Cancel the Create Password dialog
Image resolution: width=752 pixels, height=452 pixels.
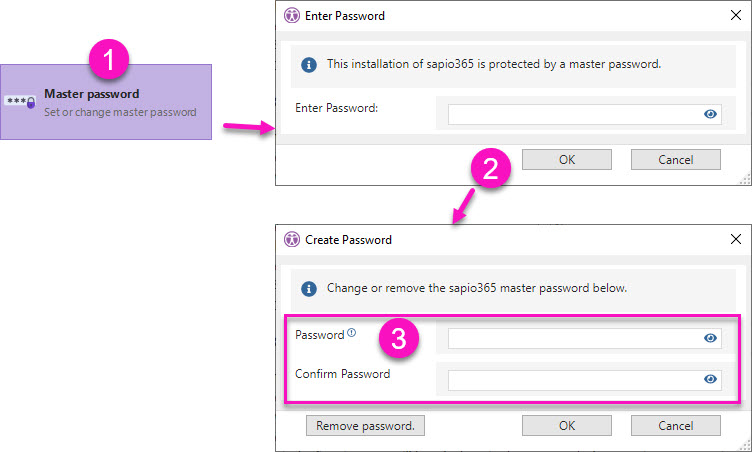tap(675, 426)
